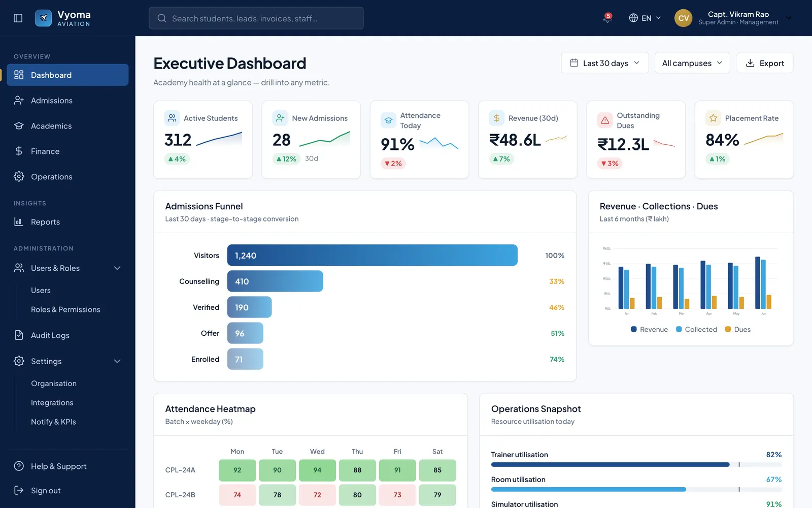Click the search students input field
Screen dimensions: 812x508
tap(256, 18)
